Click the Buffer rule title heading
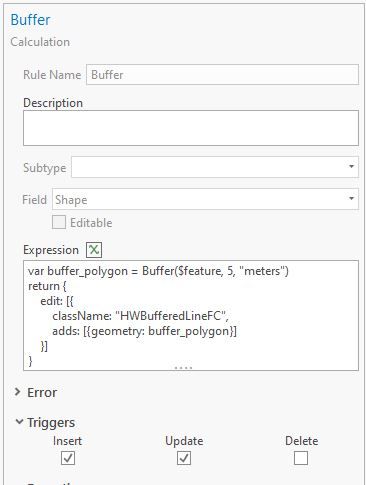The width and height of the screenshot is (366, 485). (x=30, y=20)
